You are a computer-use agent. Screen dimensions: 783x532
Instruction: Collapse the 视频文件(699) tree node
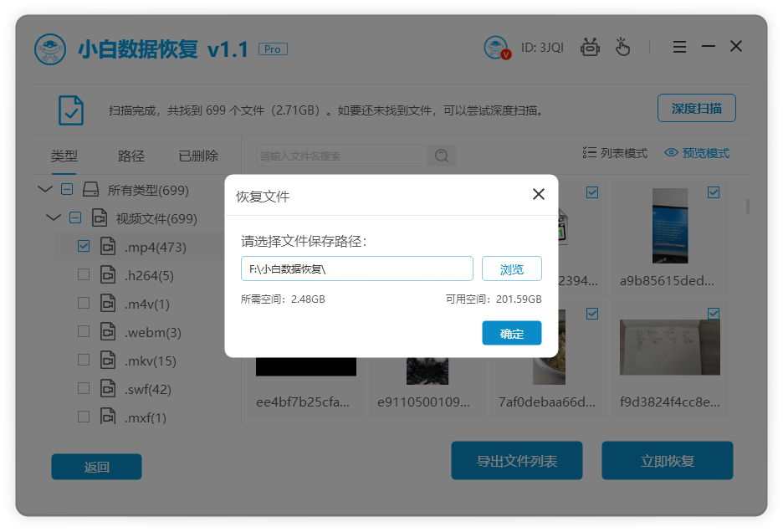[x=54, y=217]
